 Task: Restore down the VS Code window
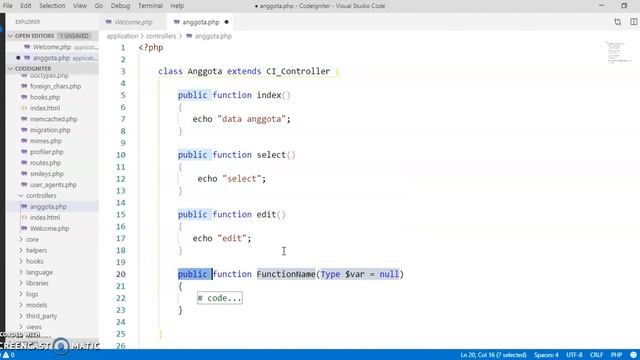tap(624, 6)
